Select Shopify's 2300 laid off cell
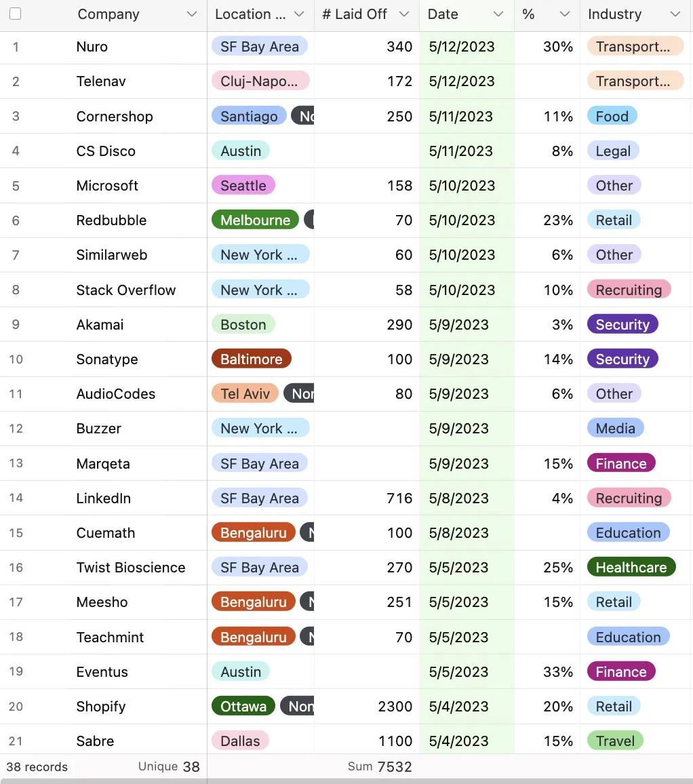The height and width of the screenshot is (784, 693). (395, 707)
